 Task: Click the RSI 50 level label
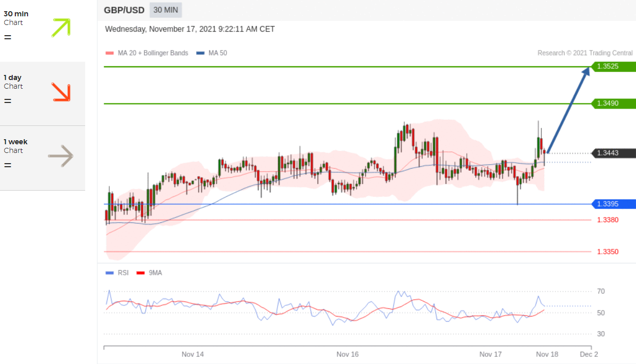[601, 313]
